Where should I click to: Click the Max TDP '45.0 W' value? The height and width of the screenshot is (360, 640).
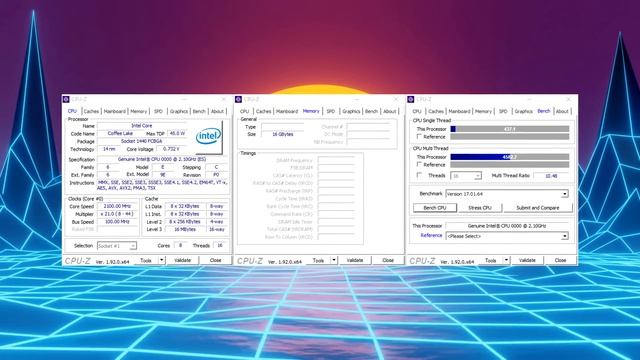177,133
